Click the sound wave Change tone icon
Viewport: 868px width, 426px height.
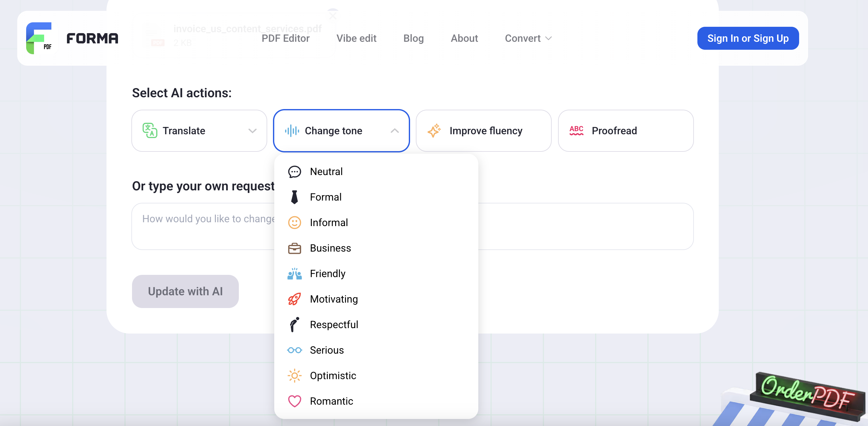point(292,131)
